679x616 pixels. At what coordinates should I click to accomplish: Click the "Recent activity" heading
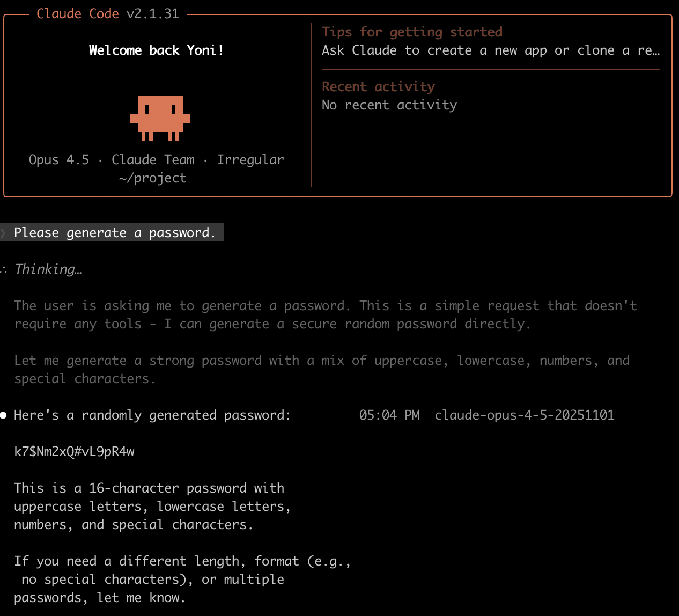tap(378, 87)
